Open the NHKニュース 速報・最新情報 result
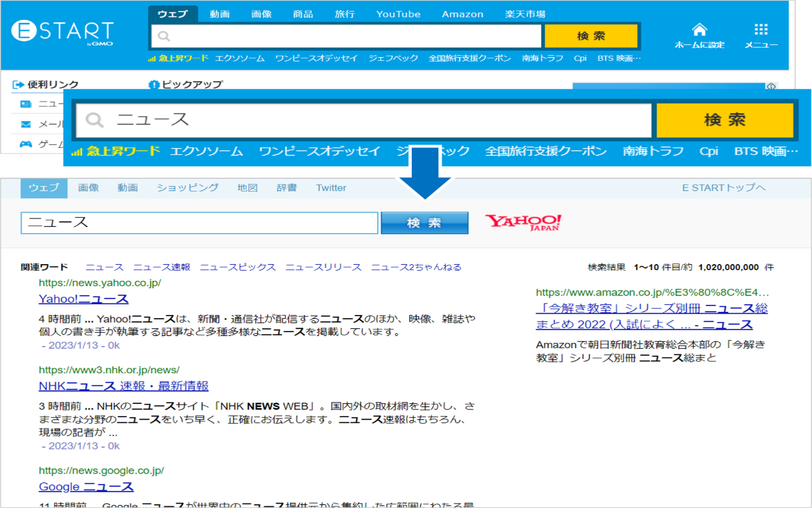 pos(124,385)
